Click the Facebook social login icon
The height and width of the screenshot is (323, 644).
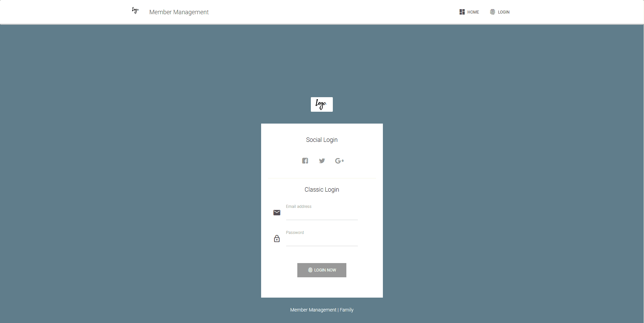pyautogui.click(x=305, y=161)
